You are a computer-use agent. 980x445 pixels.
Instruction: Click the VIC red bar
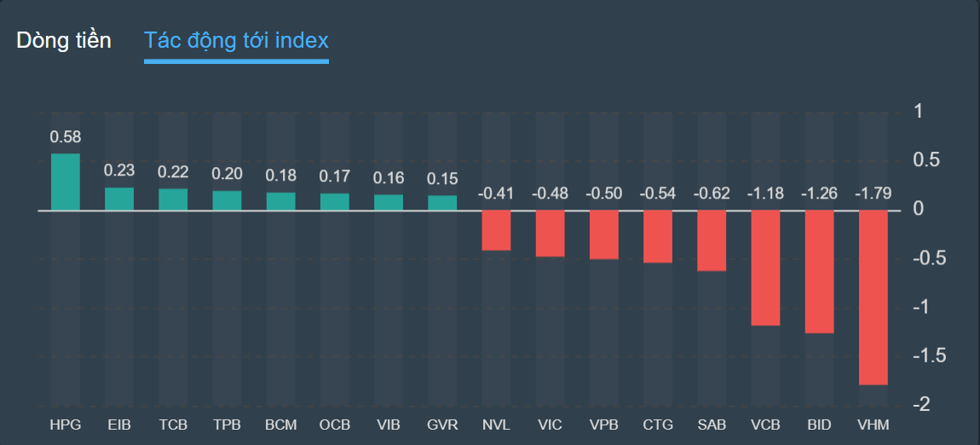550,233
